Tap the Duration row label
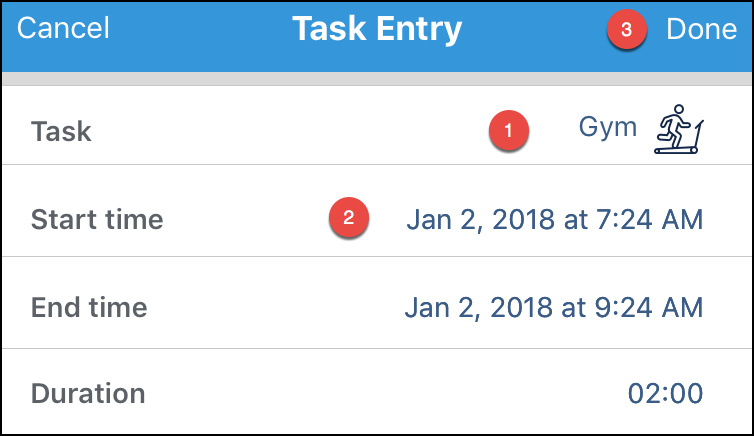Image resolution: width=754 pixels, height=436 pixels. click(x=88, y=394)
